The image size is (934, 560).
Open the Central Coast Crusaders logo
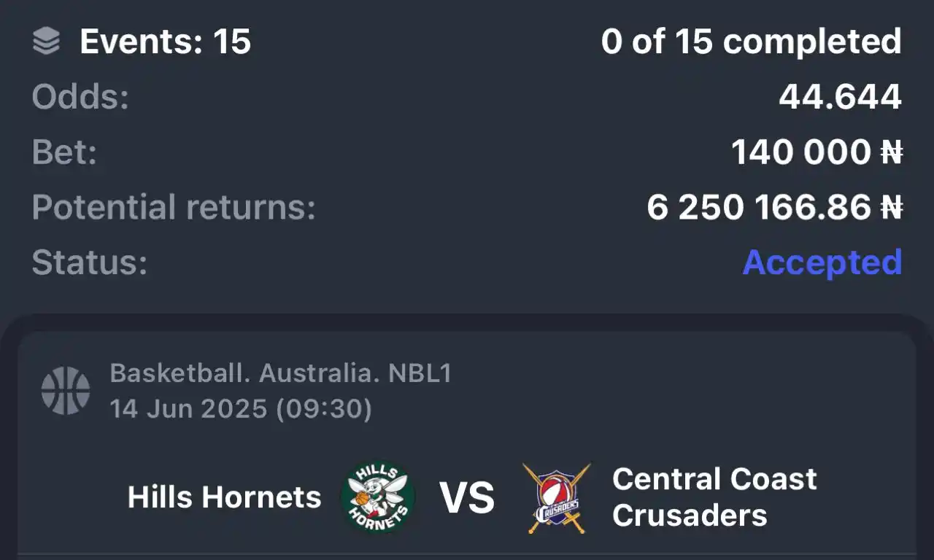pyautogui.click(x=557, y=498)
